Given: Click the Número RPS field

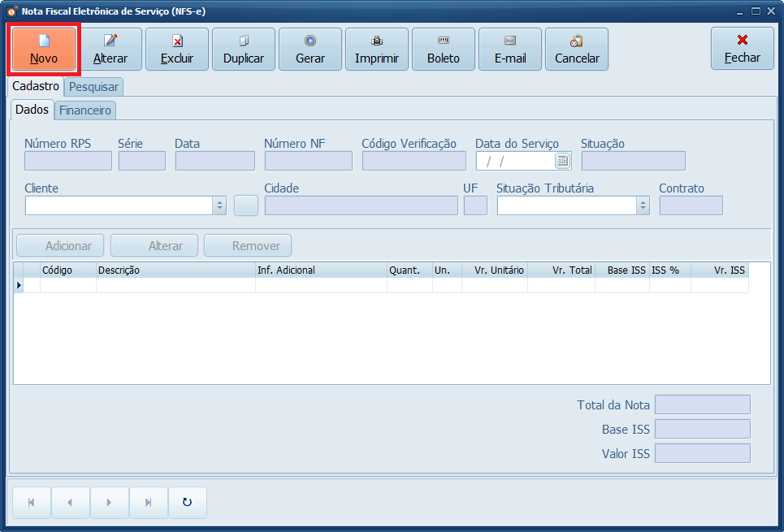Looking at the screenshot, I should pyautogui.click(x=68, y=161).
